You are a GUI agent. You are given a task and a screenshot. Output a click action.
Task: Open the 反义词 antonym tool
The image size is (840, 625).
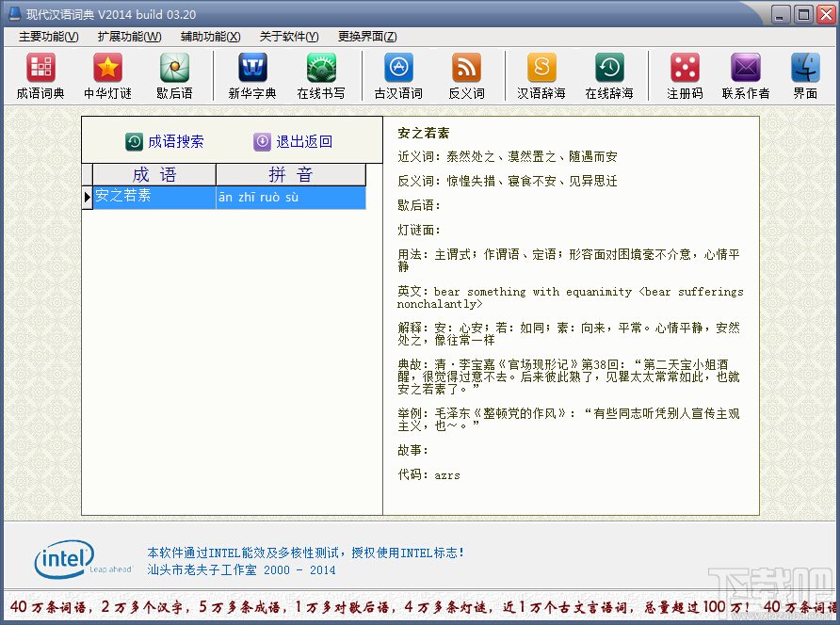point(466,76)
